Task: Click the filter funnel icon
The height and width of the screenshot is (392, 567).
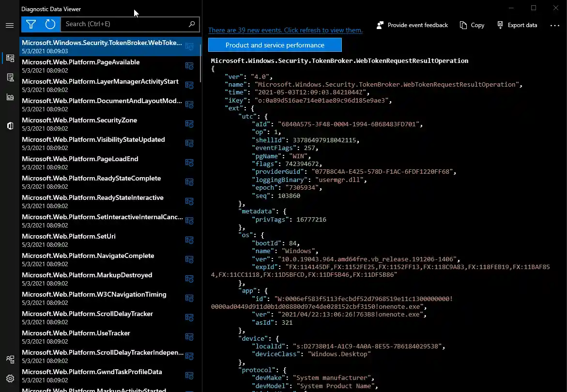Action: pyautogui.click(x=31, y=24)
